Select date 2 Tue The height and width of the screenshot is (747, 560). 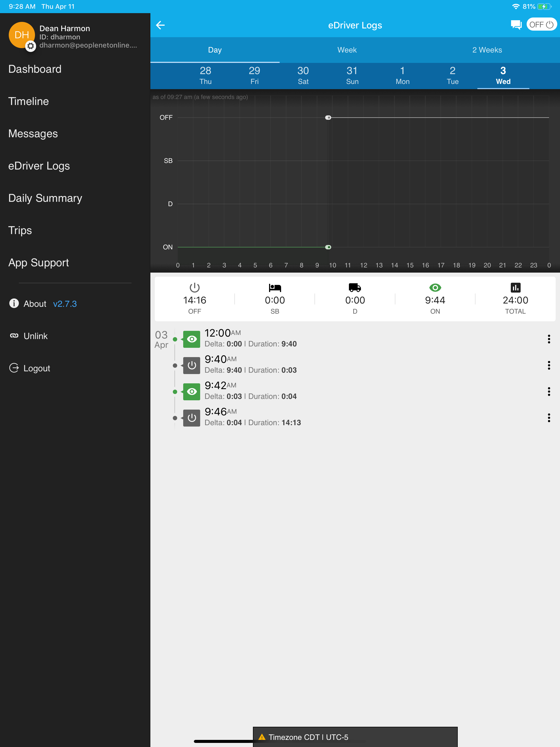[x=453, y=76]
